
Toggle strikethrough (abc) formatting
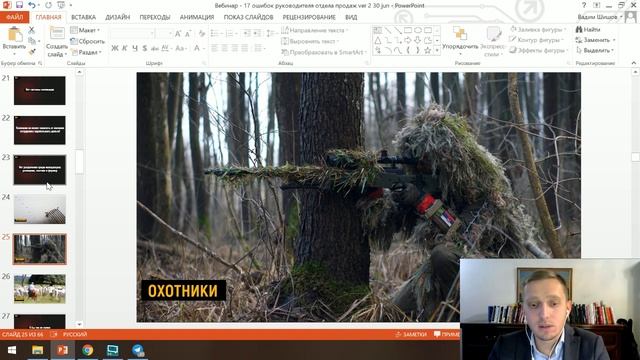(x=155, y=48)
